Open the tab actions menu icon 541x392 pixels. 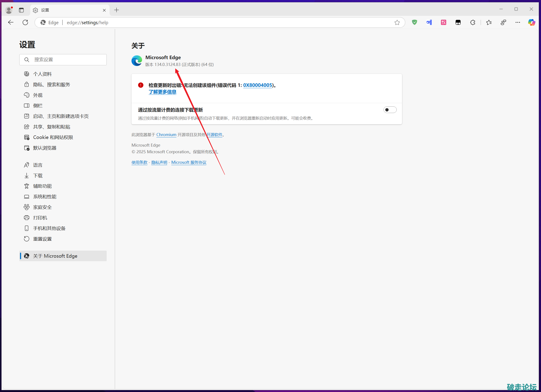pos(22,10)
